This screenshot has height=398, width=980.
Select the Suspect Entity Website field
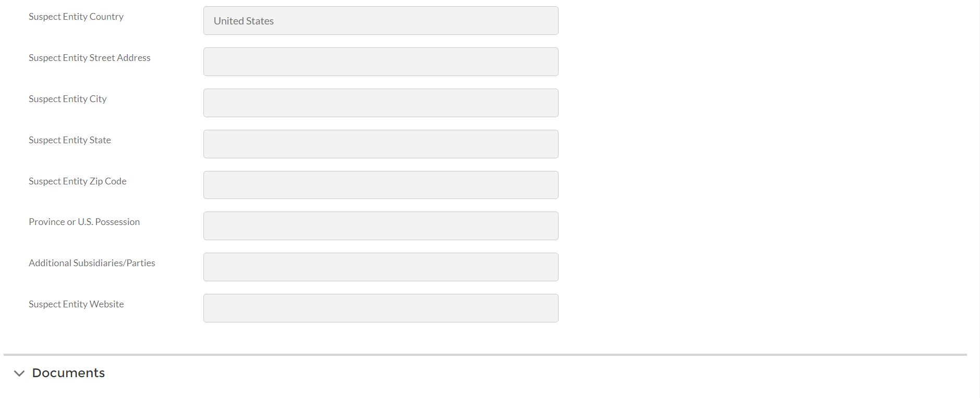click(x=381, y=308)
